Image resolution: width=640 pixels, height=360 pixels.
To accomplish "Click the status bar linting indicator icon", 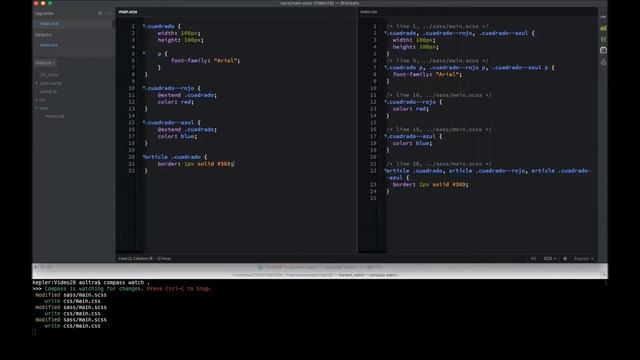I will pos(565,258).
